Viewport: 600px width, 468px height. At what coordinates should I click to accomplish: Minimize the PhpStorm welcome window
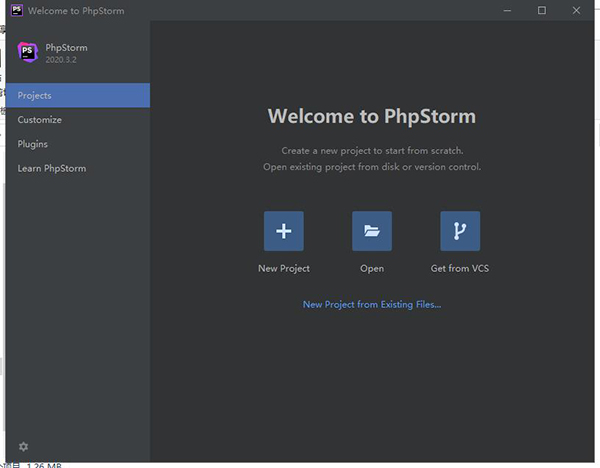(x=506, y=10)
